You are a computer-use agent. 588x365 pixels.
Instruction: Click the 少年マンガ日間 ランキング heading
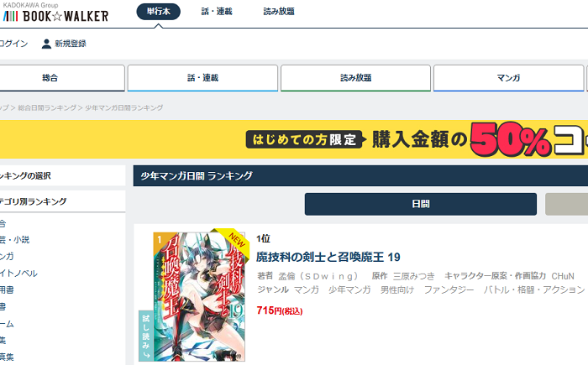click(x=197, y=175)
